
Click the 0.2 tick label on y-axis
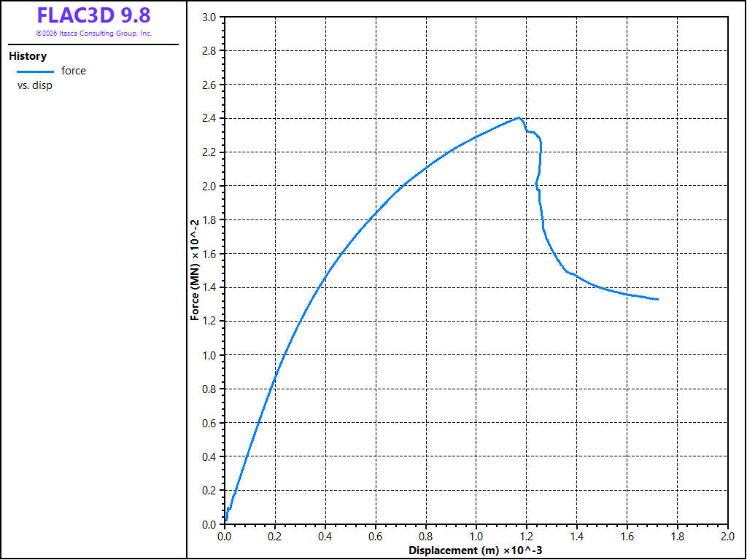209,491
